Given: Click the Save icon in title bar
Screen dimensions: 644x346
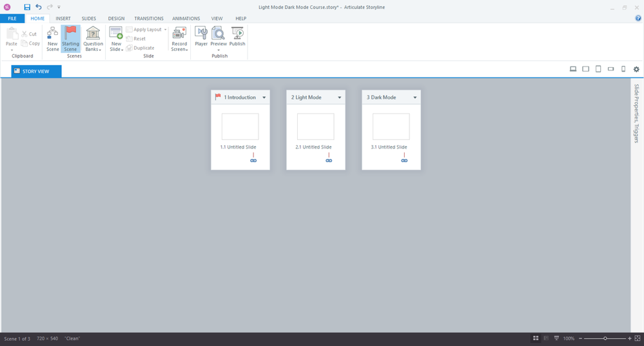Looking at the screenshot, I should pos(27,7).
